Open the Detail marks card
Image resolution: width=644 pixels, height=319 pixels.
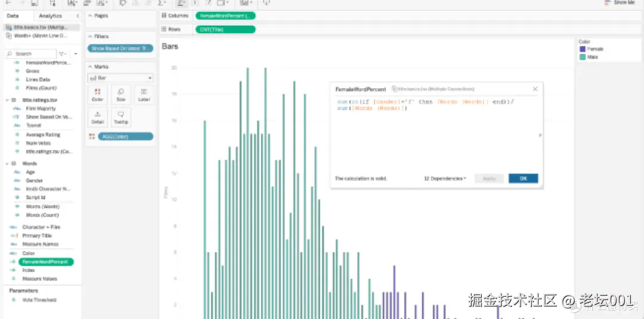click(97, 117)
